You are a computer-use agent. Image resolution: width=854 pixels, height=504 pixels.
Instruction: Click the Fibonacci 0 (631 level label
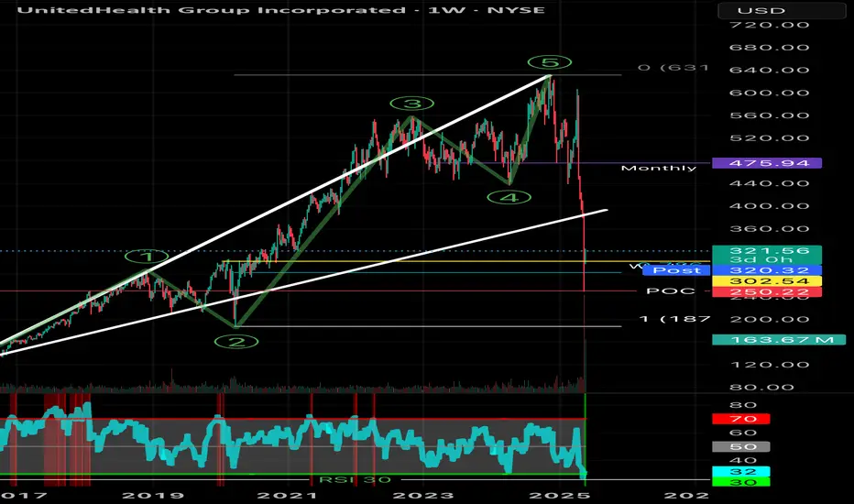(673, 68)
